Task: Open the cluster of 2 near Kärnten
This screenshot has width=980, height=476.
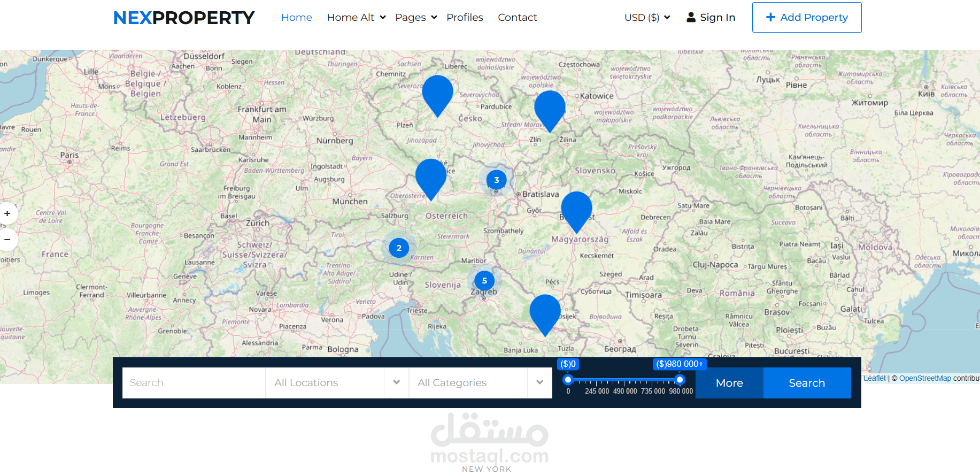Action: 399,248
